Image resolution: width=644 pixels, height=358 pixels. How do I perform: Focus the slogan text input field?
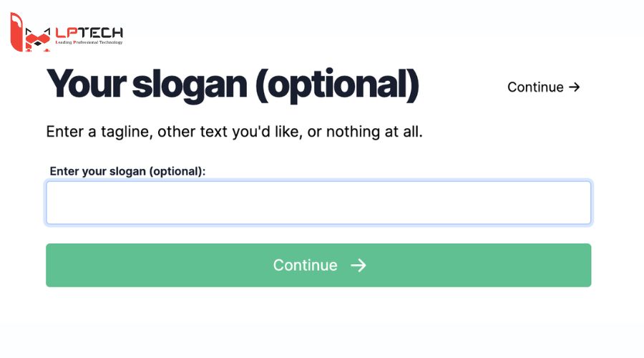coord(318,203)
